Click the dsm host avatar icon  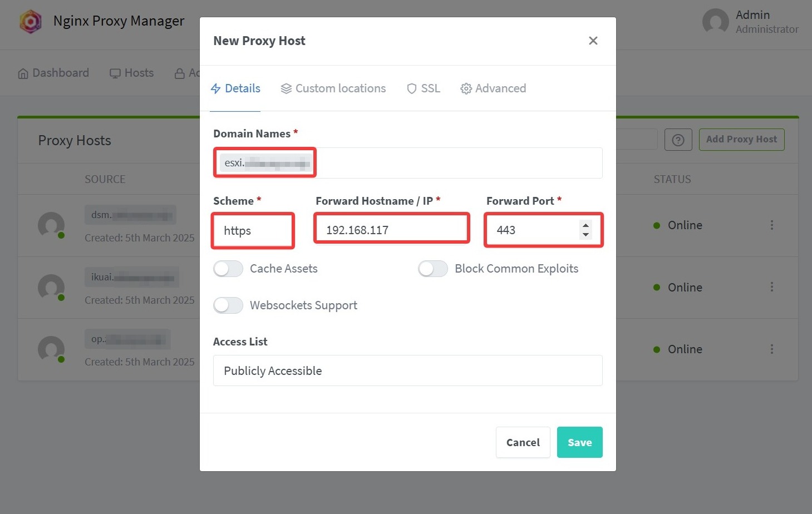[51, 225]
